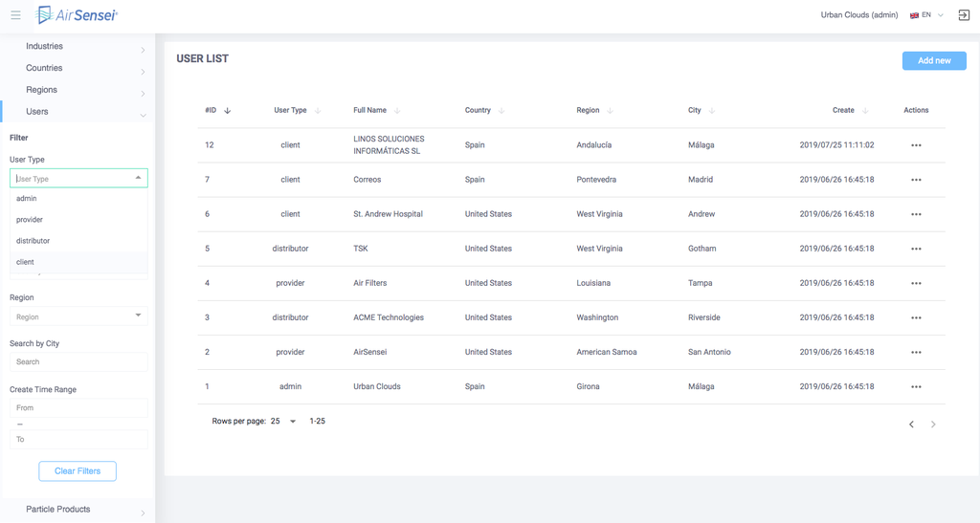Click the Add new button

[933, 60]
